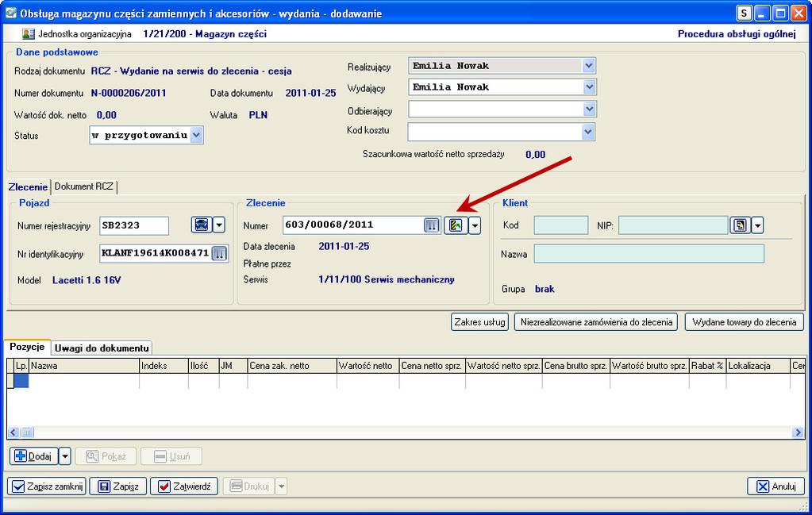
Task: Click the Zatwierdź button
Action: [184, 486]
